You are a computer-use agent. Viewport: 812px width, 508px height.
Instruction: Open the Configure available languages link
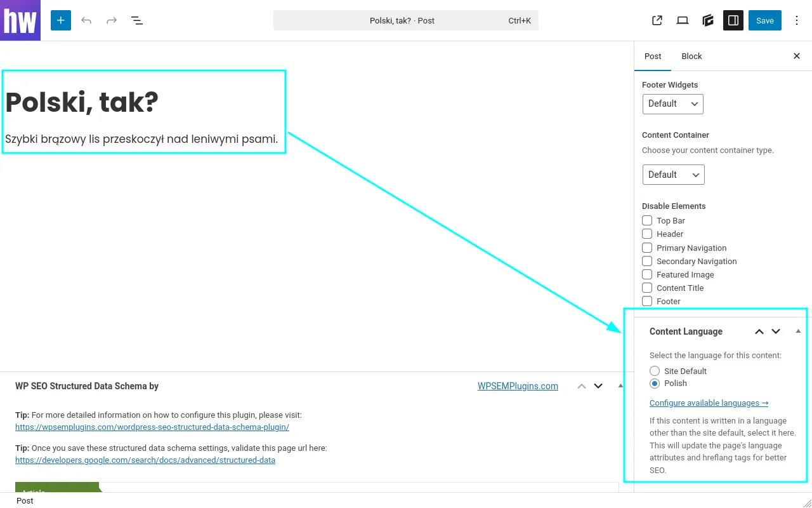709,403
